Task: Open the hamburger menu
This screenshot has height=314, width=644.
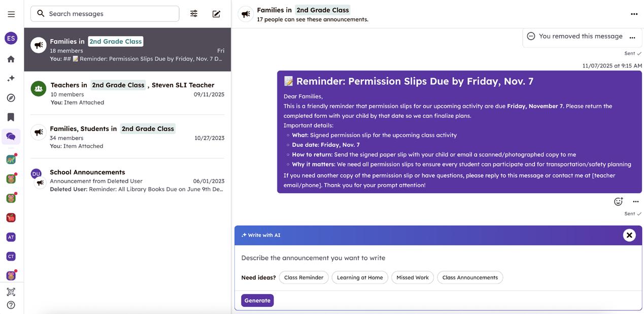Action: pos(11,14)
